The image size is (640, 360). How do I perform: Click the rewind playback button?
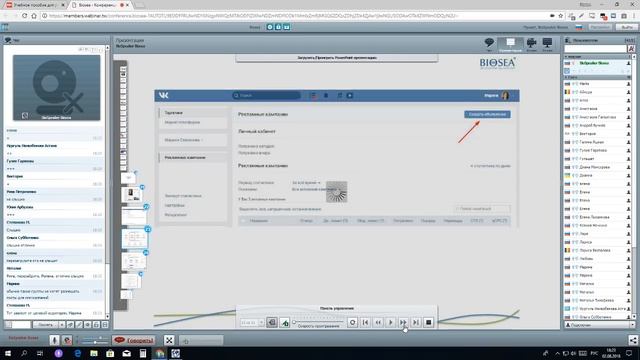(x=378, y=322)
